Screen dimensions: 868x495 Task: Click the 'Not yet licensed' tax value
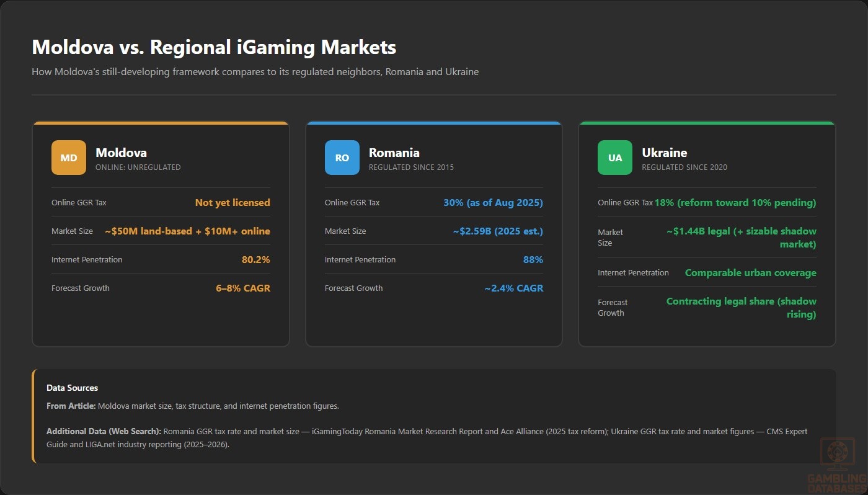(232, 202)
